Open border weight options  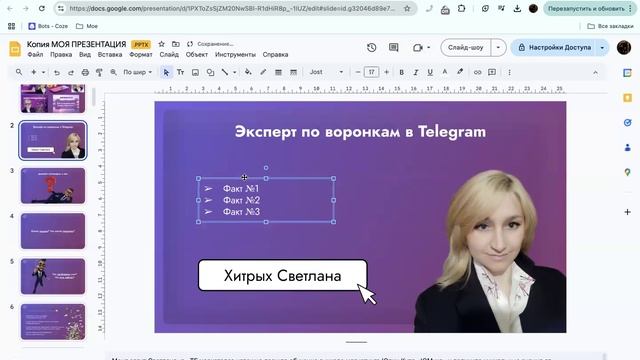coord(278,72)
